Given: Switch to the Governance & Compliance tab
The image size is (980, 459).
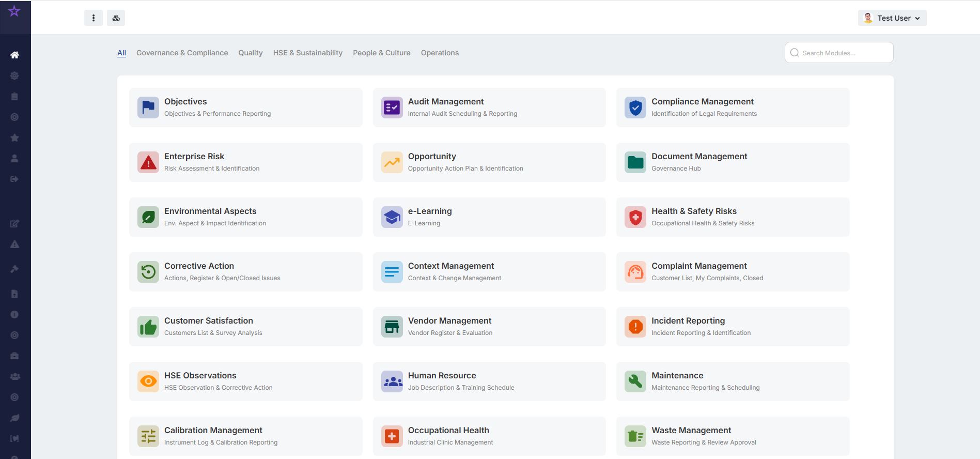Looking at the screenshot, I should click(x=182, y=53).
